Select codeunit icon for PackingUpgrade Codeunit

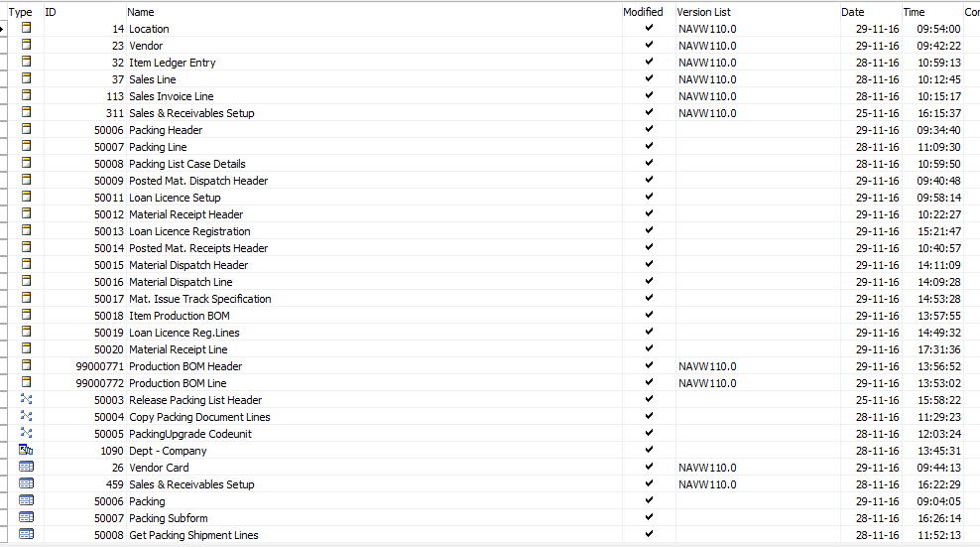click(26, 433)
